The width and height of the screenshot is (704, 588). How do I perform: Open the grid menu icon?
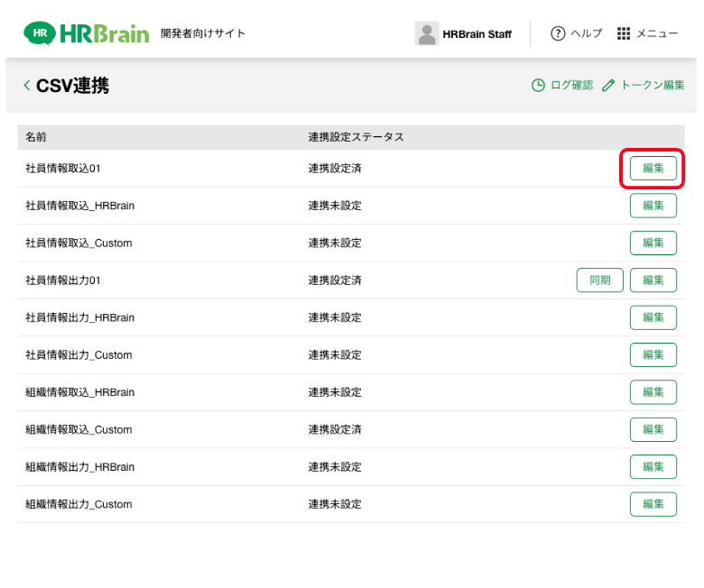[624, 33]
